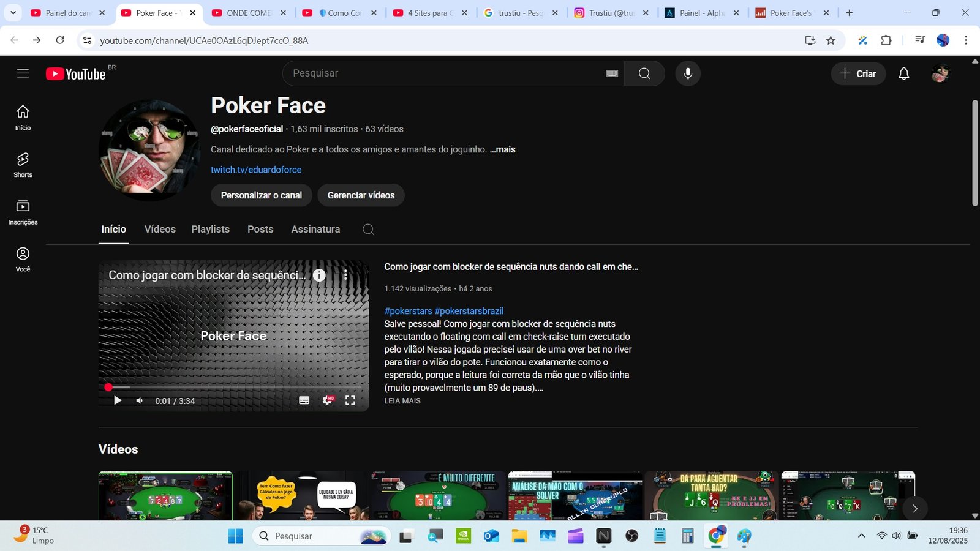Open the 'ANÁLISE DA MÃO COM O SOLVER' thumbnail
Screen dimensions: 980x551
[x=575, y=496]
